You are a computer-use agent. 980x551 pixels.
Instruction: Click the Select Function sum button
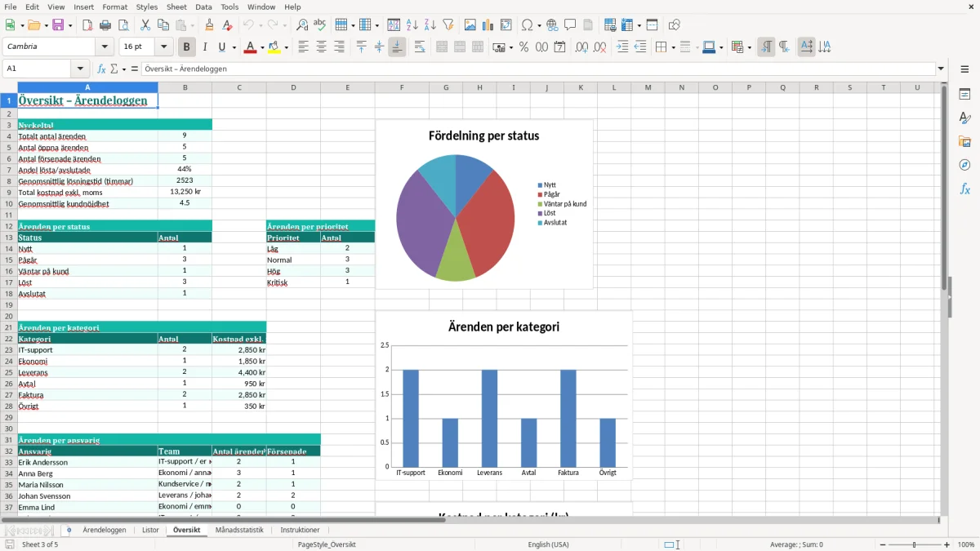click(114, 69)
